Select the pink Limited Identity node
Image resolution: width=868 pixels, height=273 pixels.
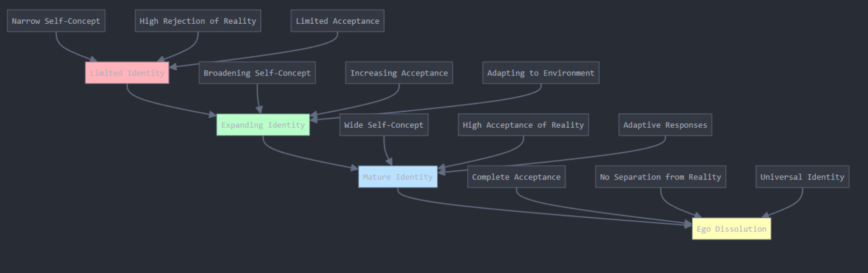(x=127, y=73)
